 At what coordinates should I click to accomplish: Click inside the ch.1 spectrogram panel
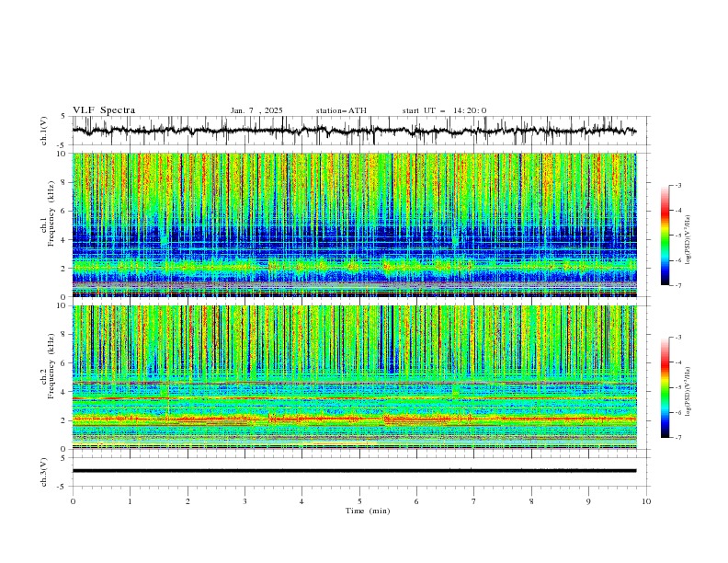tap(354, 224)
